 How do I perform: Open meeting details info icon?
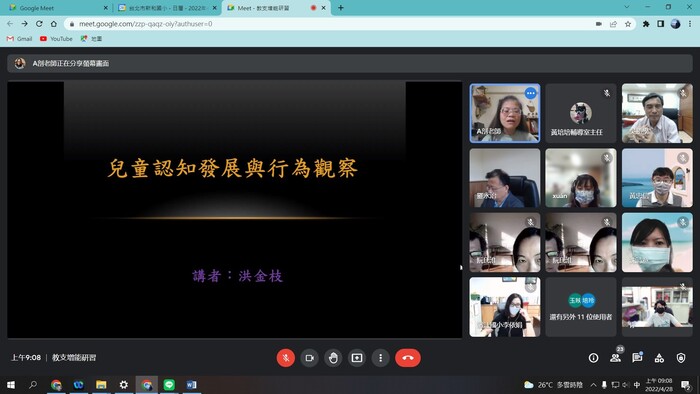point(593,358)
